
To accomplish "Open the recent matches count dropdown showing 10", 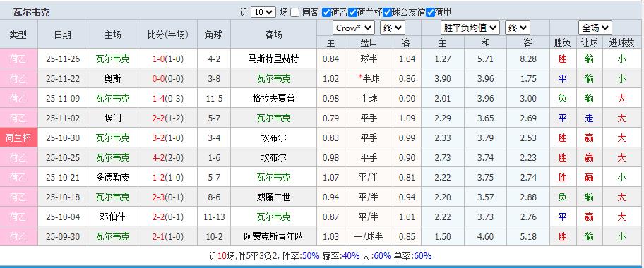I will point(263,12).
